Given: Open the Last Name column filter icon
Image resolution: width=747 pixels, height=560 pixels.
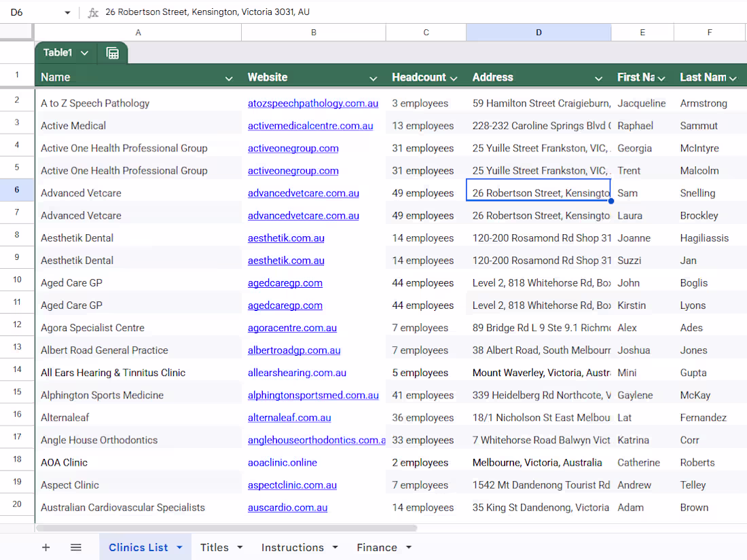Looking at the screenshot, I should (733, 77).
